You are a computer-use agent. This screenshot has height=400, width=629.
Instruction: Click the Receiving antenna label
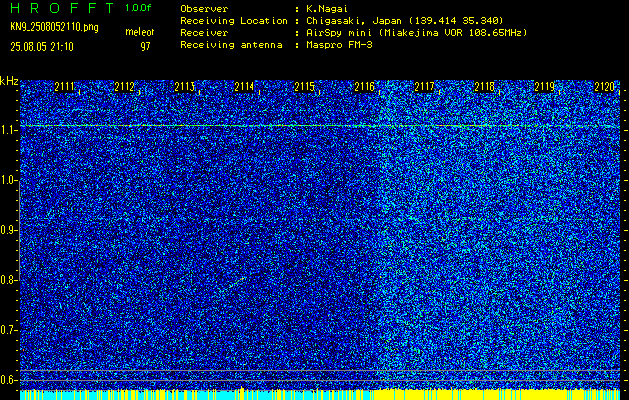pos(231,45)
